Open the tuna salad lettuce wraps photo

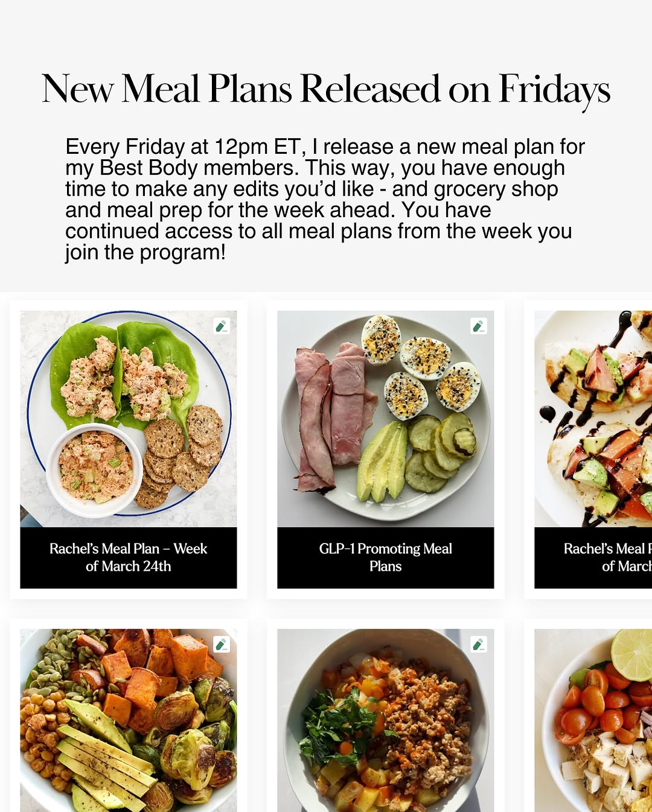(129, 419)
